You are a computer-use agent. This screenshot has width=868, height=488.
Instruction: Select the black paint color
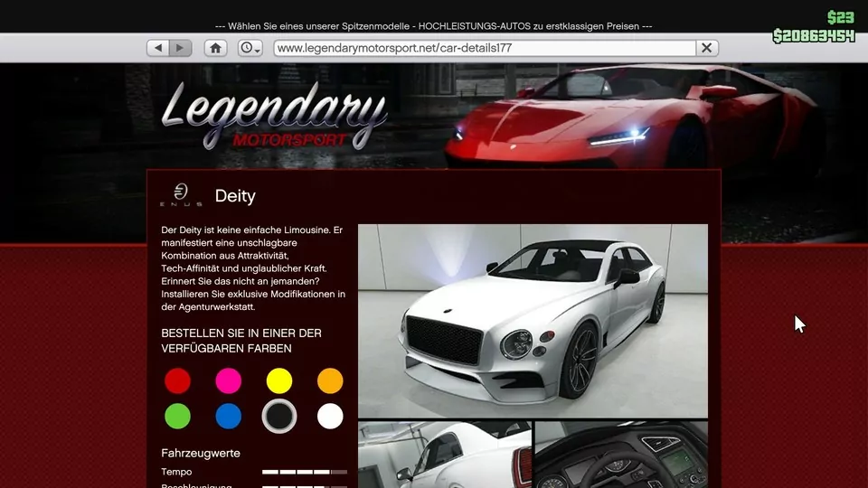(x=279, y=416)
